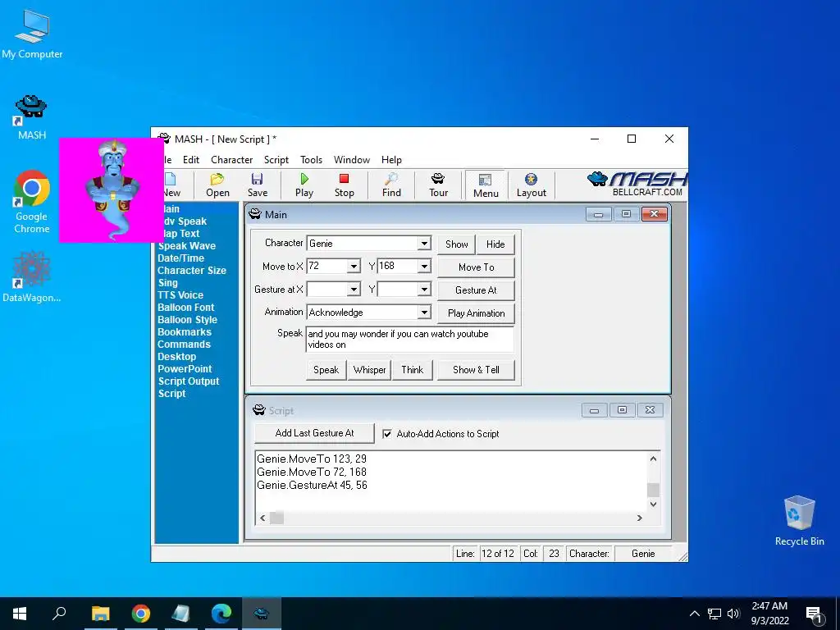The width and height of the screenshot is (840, 630).
Task: Open a script with the Open toolbar icon
Action: click(x=217, y=185)
